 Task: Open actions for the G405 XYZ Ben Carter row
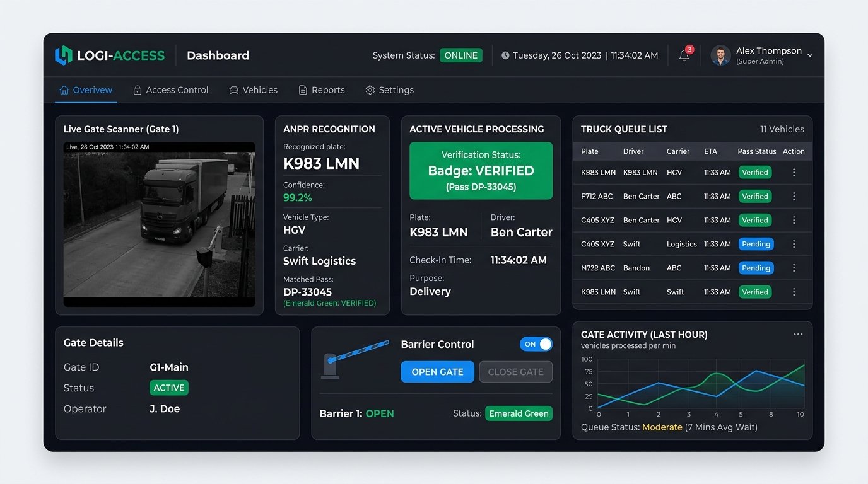(x=794, y=220)
